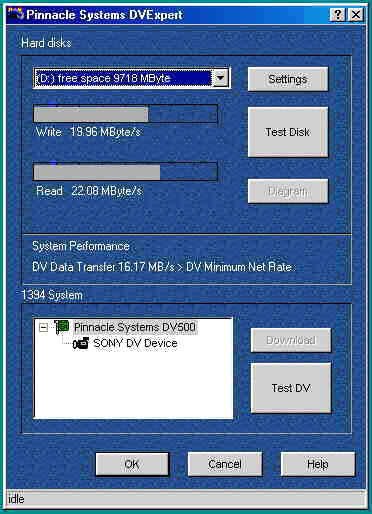This screenshot has height=514, width=372.
Task: Click the greyed-out Diagram button
Action: coord(288,191)
